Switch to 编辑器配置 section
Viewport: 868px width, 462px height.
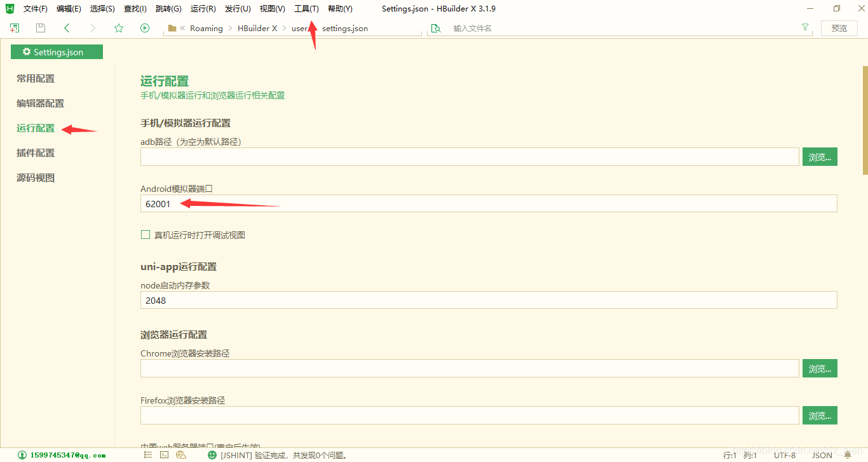click(41, 104)
